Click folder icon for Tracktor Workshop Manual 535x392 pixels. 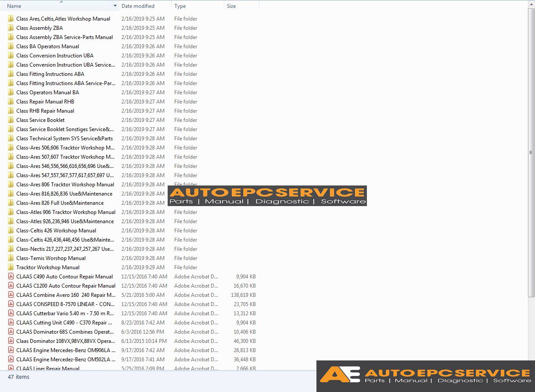pyautogui.click(x=11, y=267)
